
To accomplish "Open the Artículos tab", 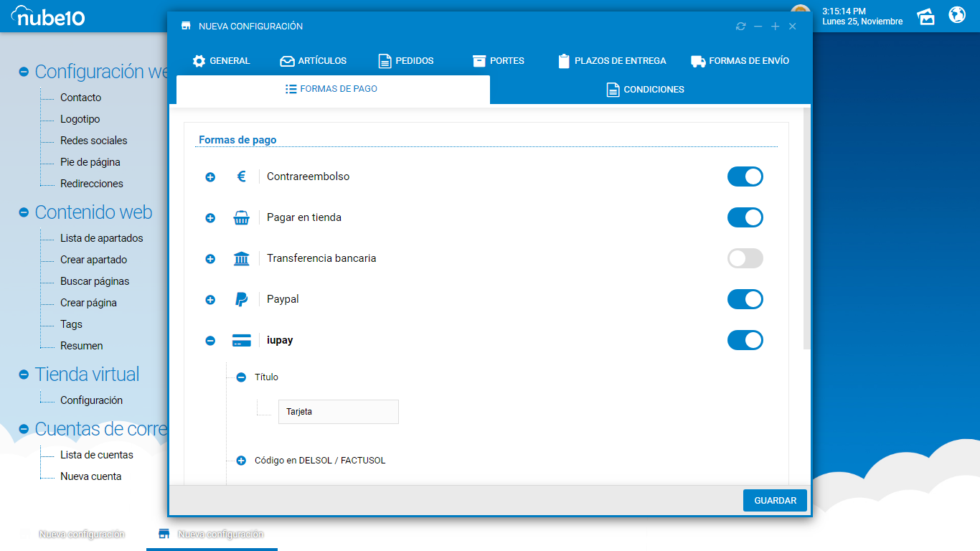I will [313, 61].
